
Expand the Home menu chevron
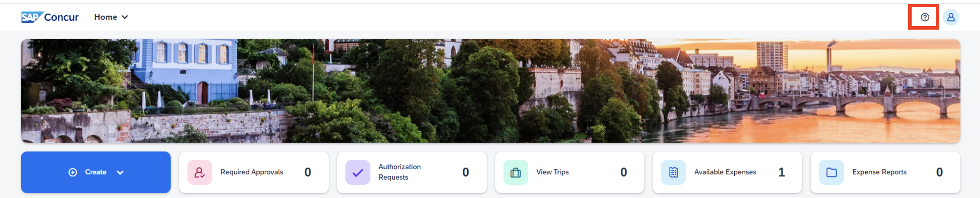click(125, 17)
